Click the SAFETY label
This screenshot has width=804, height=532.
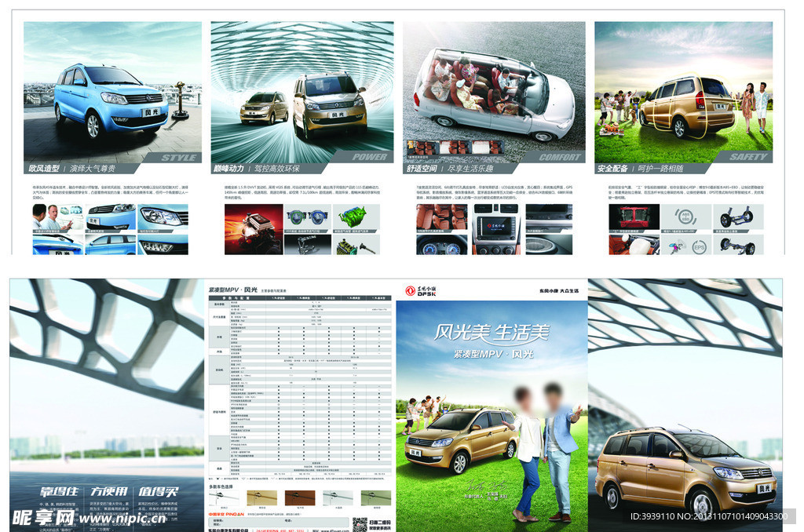click(x=748, y=157)
